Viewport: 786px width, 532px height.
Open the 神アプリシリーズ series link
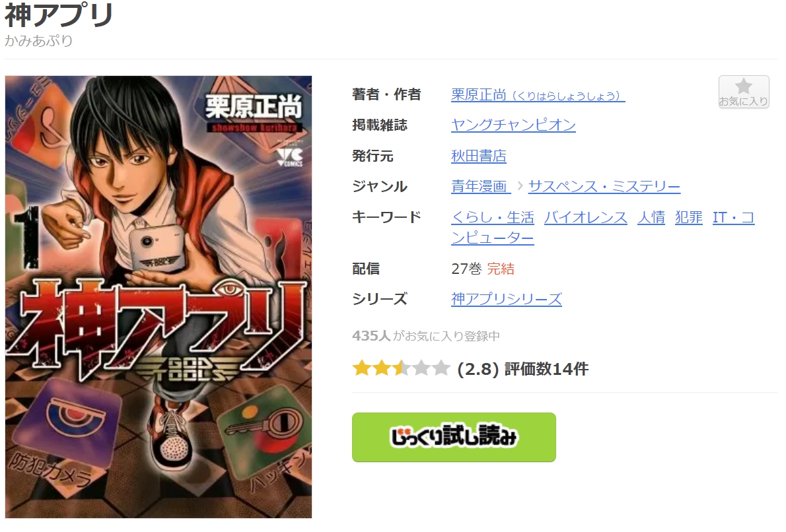pyautogui.click(x=507, y=299)
